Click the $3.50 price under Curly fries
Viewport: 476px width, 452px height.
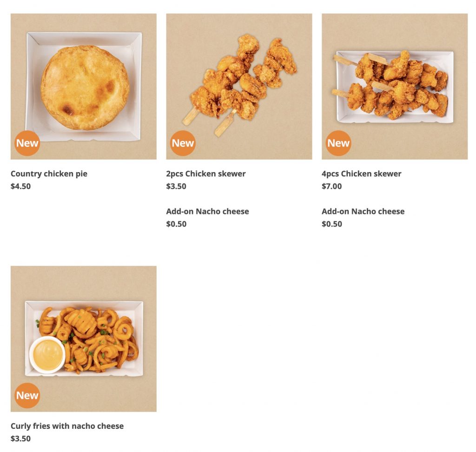coord(20,439)
